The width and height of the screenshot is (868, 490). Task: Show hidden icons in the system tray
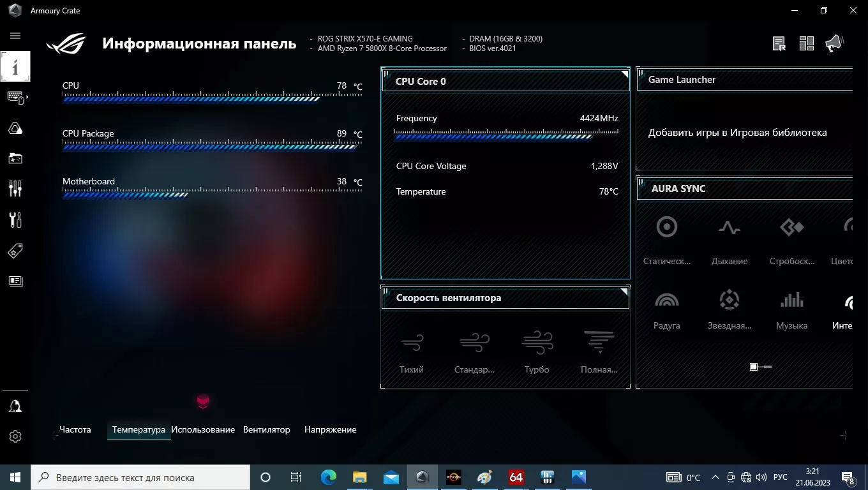click(x=715, y=477)
